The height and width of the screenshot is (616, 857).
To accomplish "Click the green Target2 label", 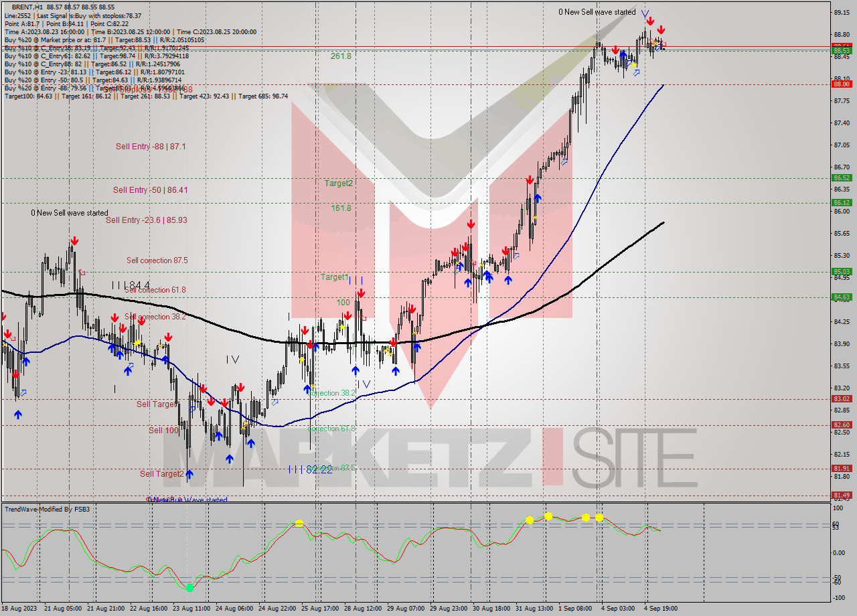I will (338, 183).
